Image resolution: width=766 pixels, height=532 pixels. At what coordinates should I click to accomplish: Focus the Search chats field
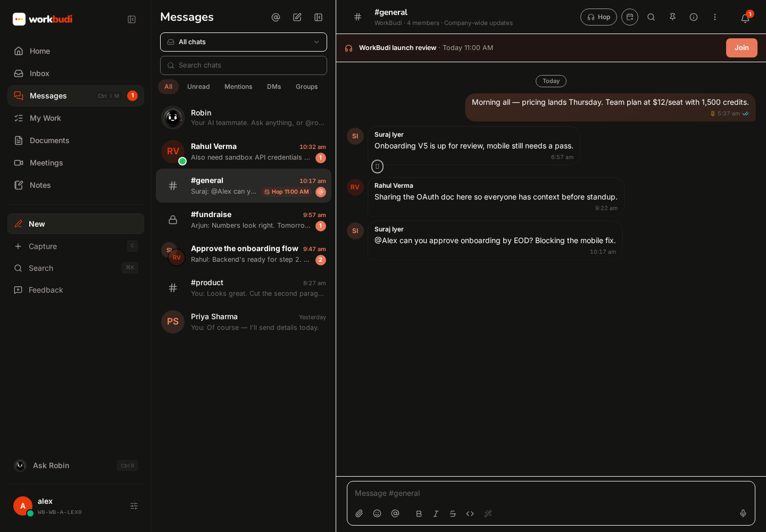[x=244, y=65]
